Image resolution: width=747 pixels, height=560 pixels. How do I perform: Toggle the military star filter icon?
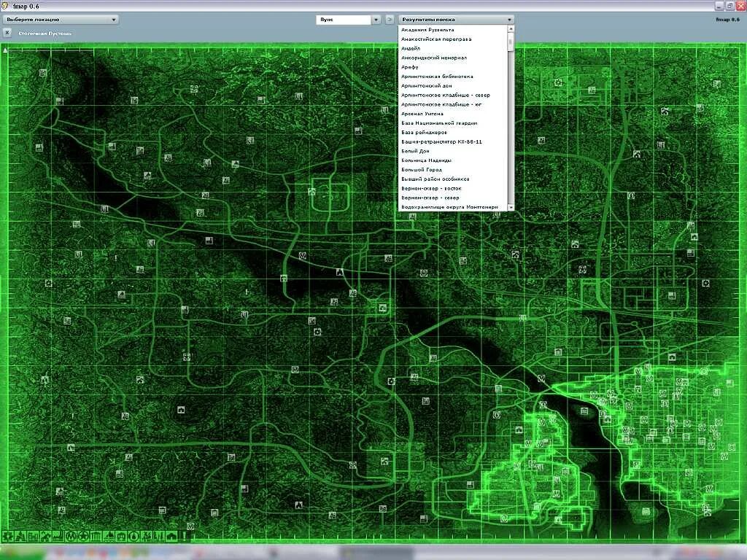click(83, 536)
